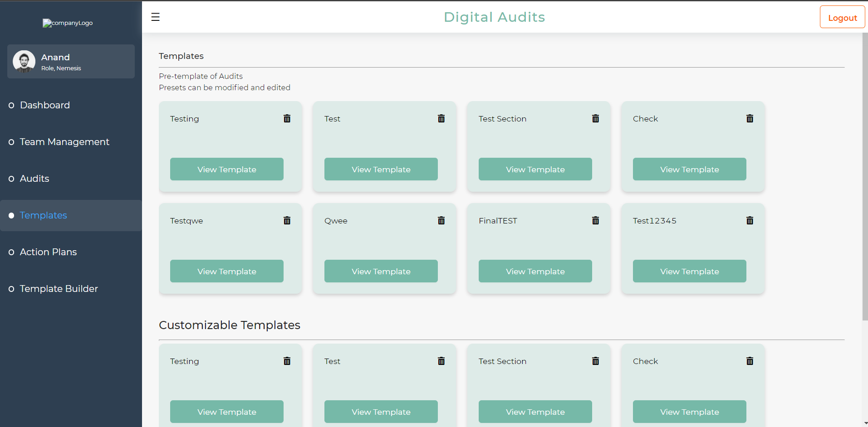View the Test Section template under Customizable Templates

(535, 412)
